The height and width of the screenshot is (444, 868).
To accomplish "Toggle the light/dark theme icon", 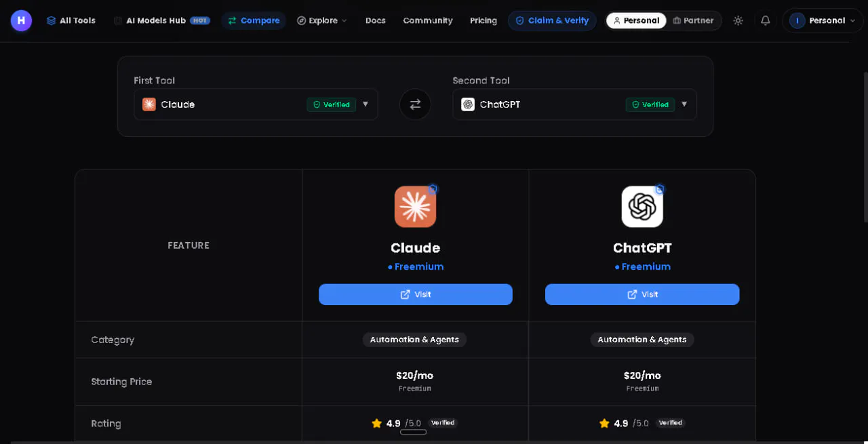I will coord(738,20).
